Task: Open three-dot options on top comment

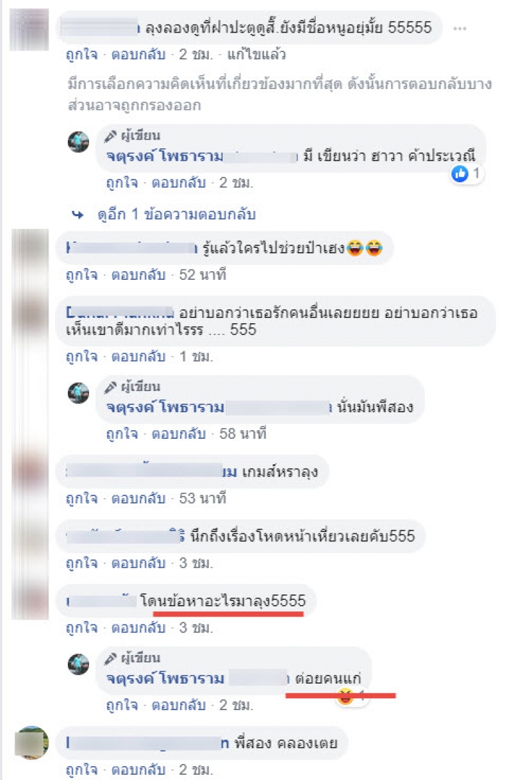Action: pyautogui.click(x=460, y=29)
